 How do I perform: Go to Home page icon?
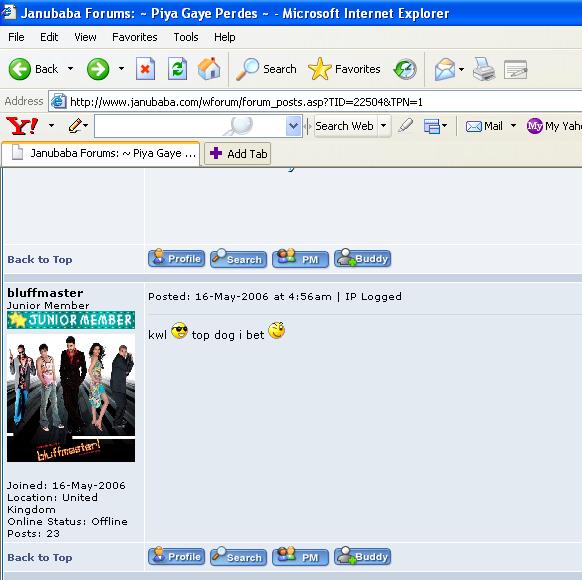coord(209,69)
